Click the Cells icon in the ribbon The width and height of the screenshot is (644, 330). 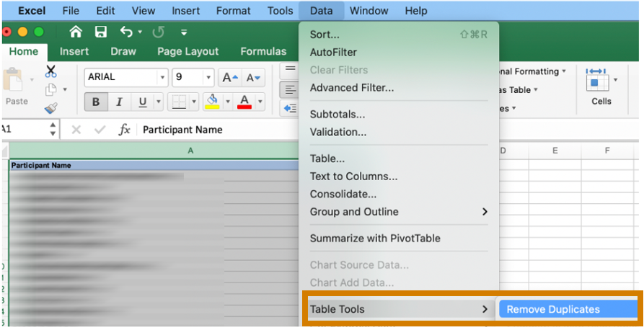(597, 81)
